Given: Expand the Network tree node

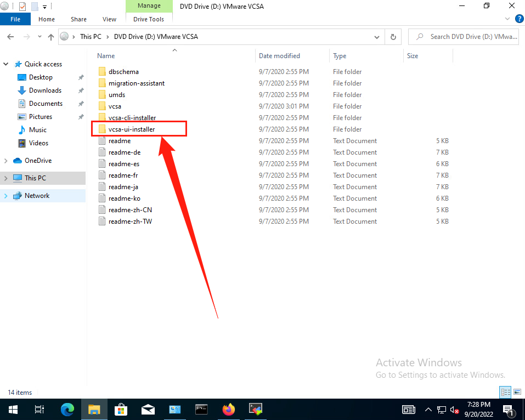Looking at the screenshot, I should 6,196.
